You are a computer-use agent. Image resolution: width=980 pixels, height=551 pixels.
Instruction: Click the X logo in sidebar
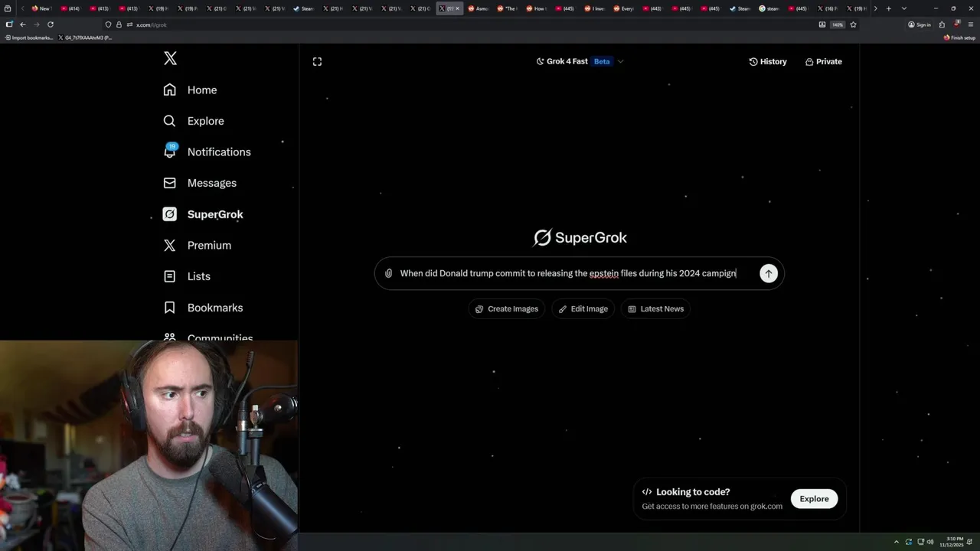pyautogui.click(x=170, y=58)
